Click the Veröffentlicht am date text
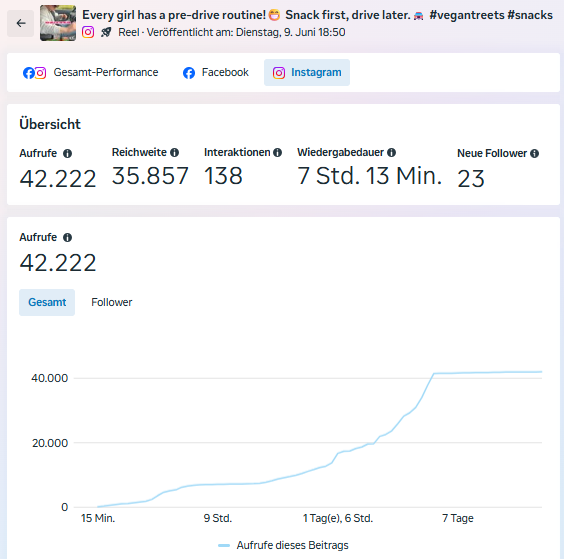564x559 pixels. (x=246, y=32)
